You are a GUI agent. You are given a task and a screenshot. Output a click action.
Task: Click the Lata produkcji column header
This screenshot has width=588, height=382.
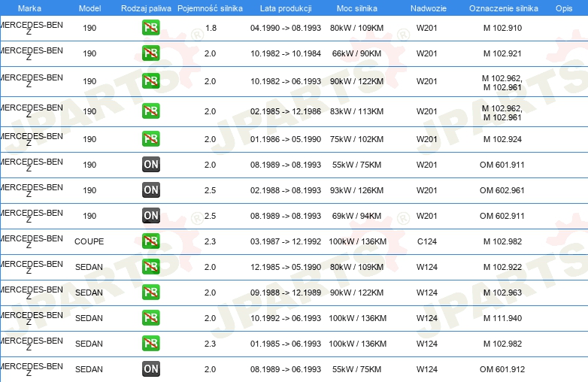[286, 8]
